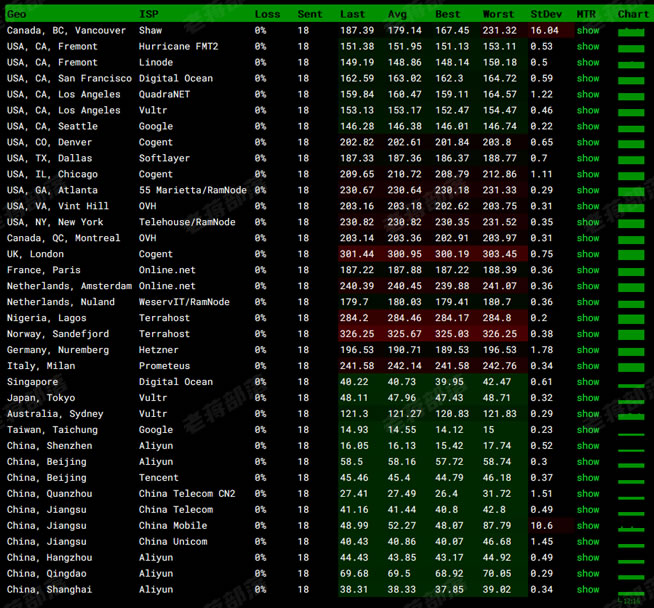Show MTR for Germany Nuremberg Hetzner row
Screen dimensions: 654x608
(x=588, y=350)
